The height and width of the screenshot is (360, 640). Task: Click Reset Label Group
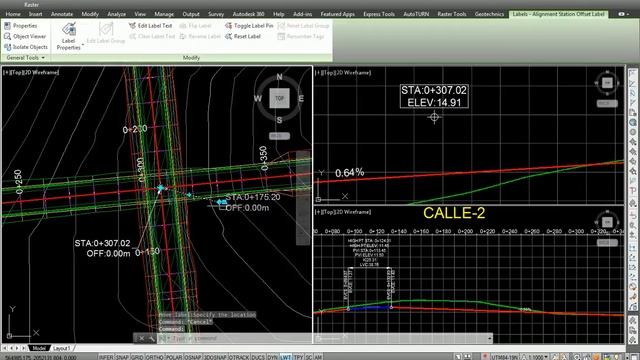tap(303, 25)
